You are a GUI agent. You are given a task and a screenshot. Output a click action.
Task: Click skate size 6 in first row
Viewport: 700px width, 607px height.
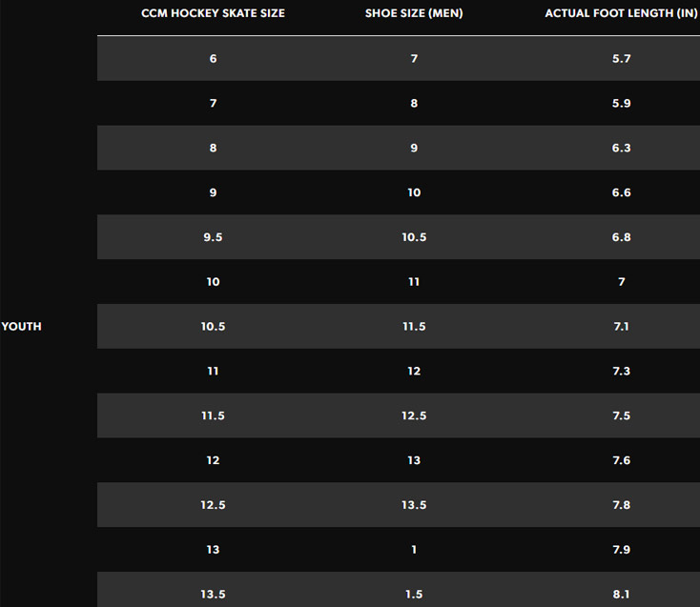point(213,58)
